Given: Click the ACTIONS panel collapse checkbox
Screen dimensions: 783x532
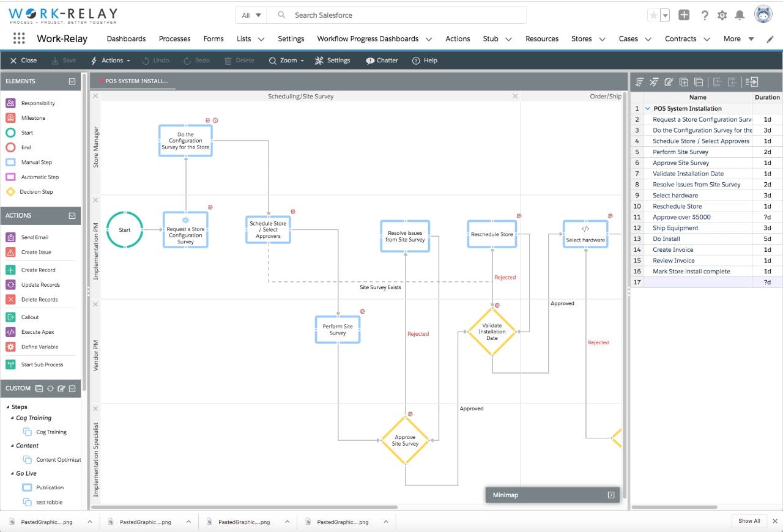Looking at the screenshot, I should click(x=72, y=215).
